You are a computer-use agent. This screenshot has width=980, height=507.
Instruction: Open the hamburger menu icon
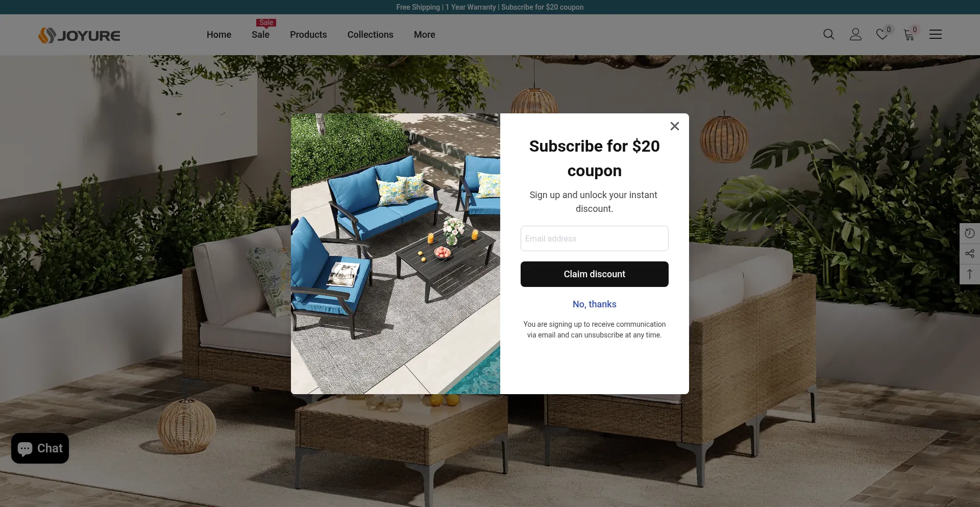pos(936,34)
